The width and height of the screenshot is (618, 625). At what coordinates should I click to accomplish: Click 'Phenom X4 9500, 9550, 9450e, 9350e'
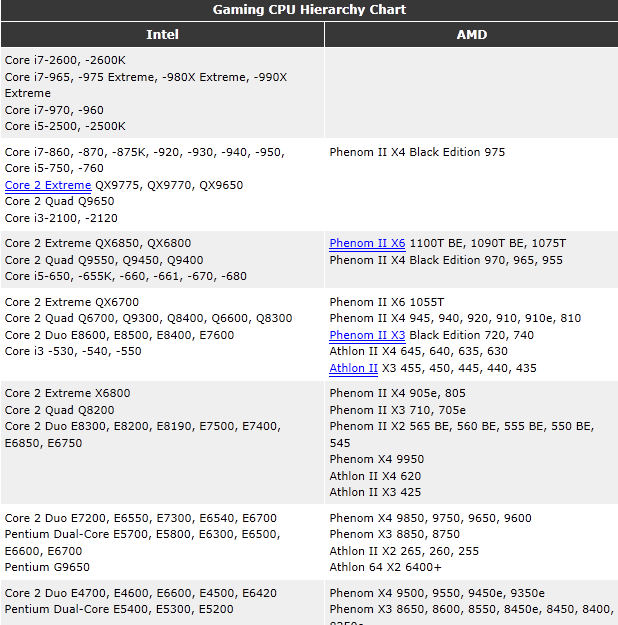437,593
